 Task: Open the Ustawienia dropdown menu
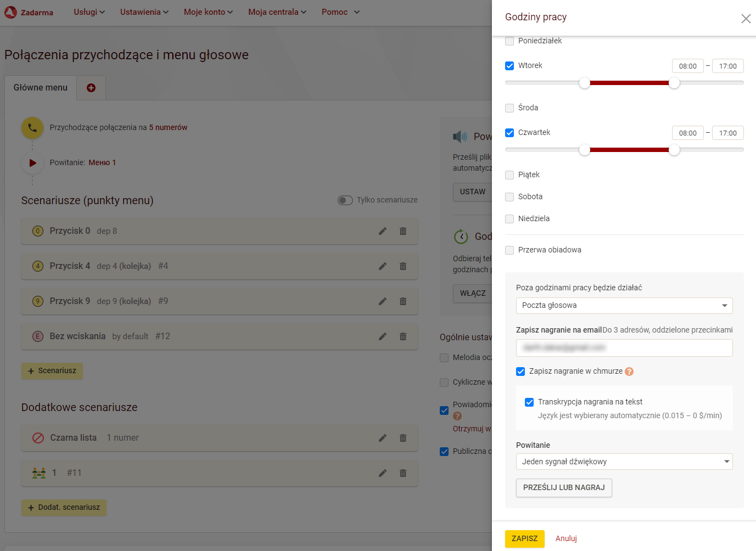click(144, 12)
